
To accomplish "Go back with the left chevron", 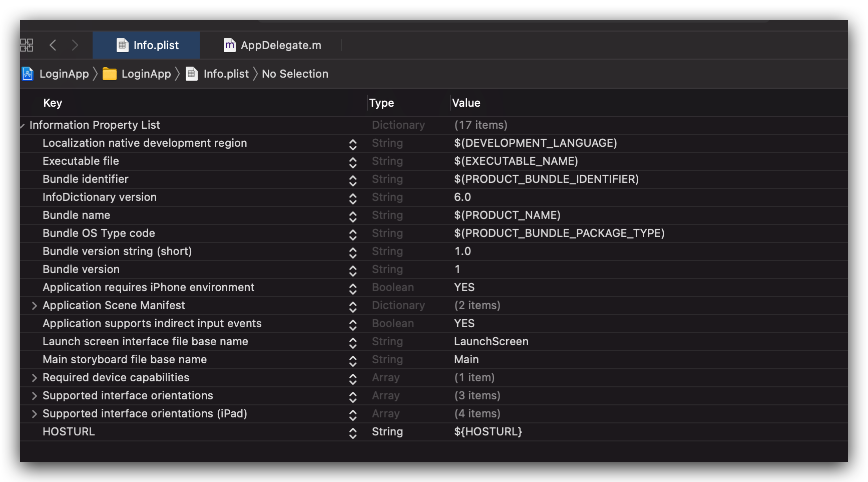I will click(x=53, y=45).
